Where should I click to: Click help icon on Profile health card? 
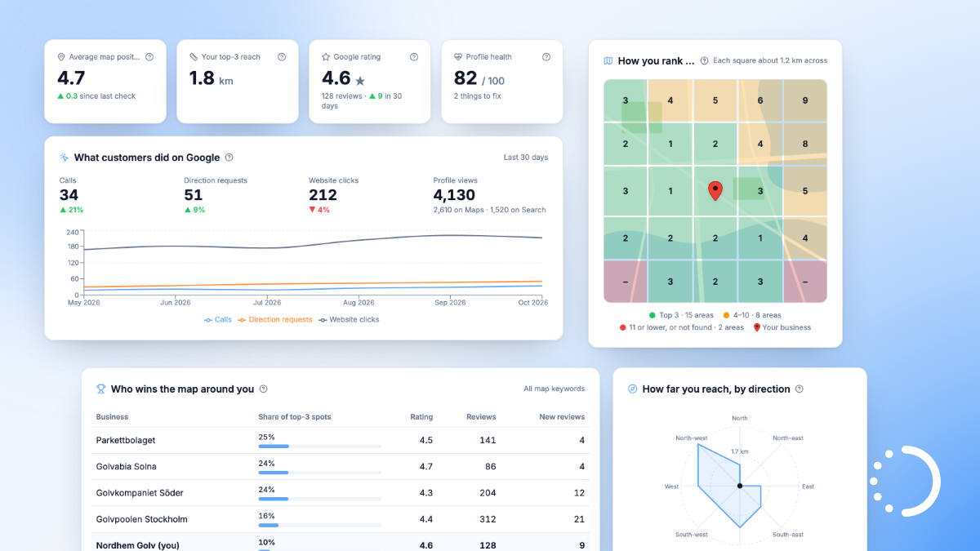(x=546, y=57)
